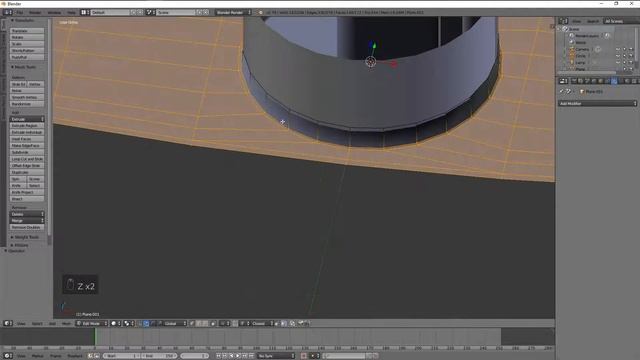640x360 pixels.
Task: Switch to the World properties tab
Action: click(594, 81)
